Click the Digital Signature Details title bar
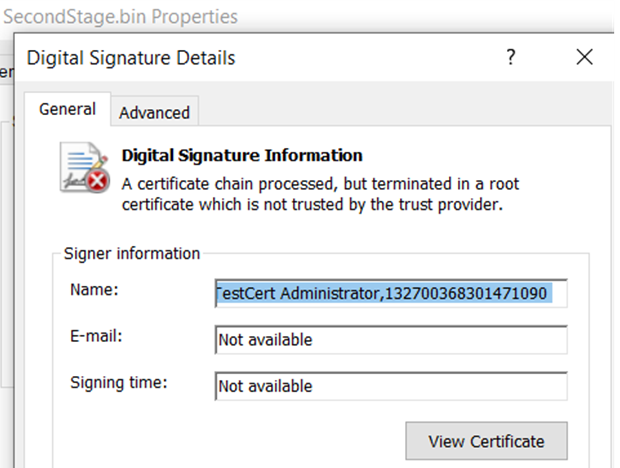Screen dimensions: 620x468 pyautogui.click(x=250, y=57)
